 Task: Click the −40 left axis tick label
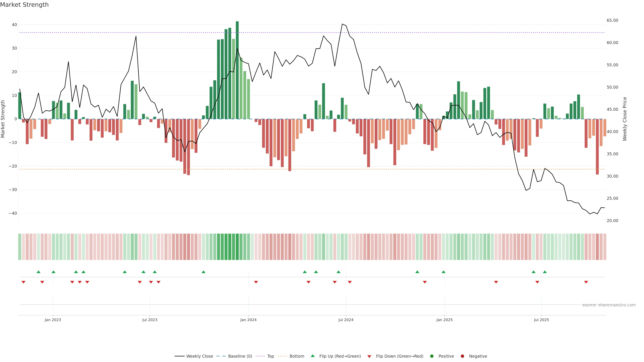13,213
